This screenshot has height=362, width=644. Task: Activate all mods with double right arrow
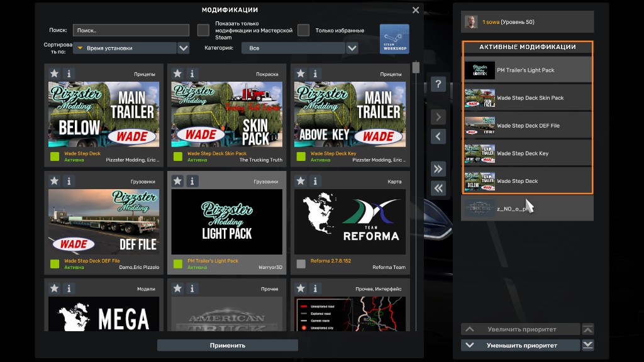click(x=438, y=168)
